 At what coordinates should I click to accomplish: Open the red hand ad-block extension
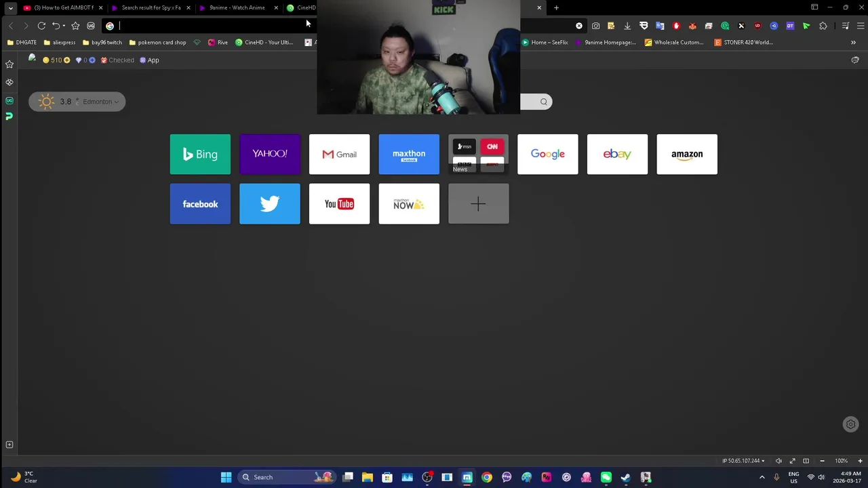coord(676,26)
